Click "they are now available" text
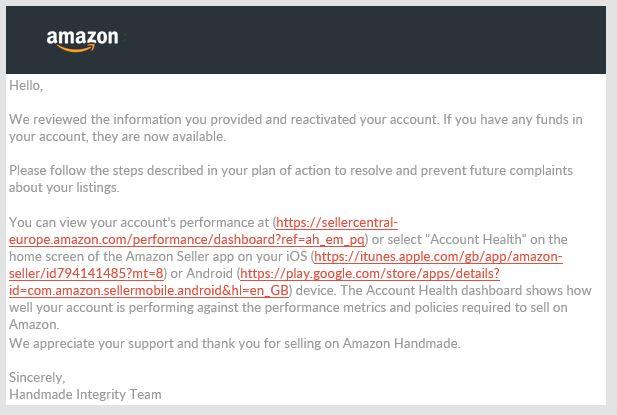The image size is (617, 415). [159, 136]
